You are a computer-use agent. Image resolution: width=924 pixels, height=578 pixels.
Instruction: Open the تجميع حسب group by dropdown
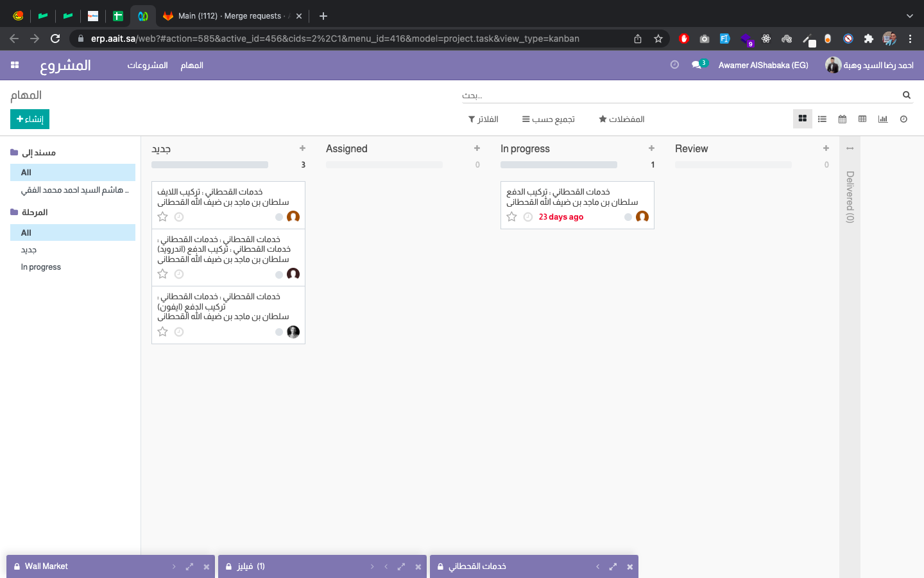548,119
